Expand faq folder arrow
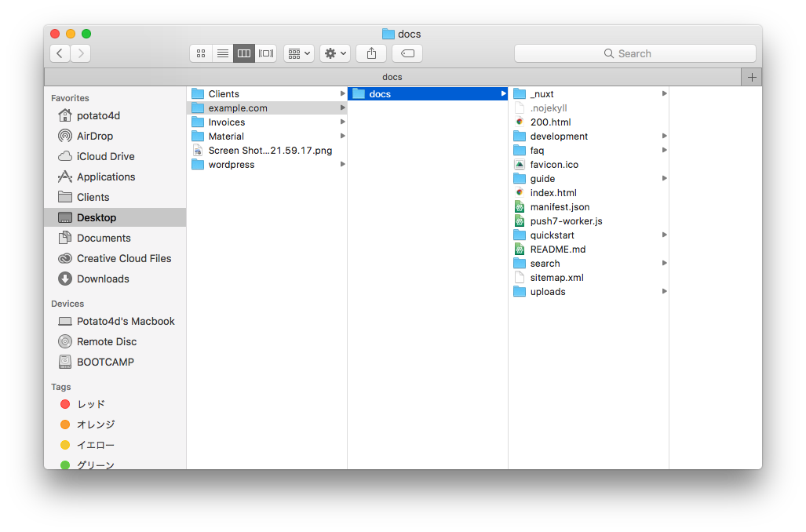This screenshot has width=806, height=532. tap(664, 150)
